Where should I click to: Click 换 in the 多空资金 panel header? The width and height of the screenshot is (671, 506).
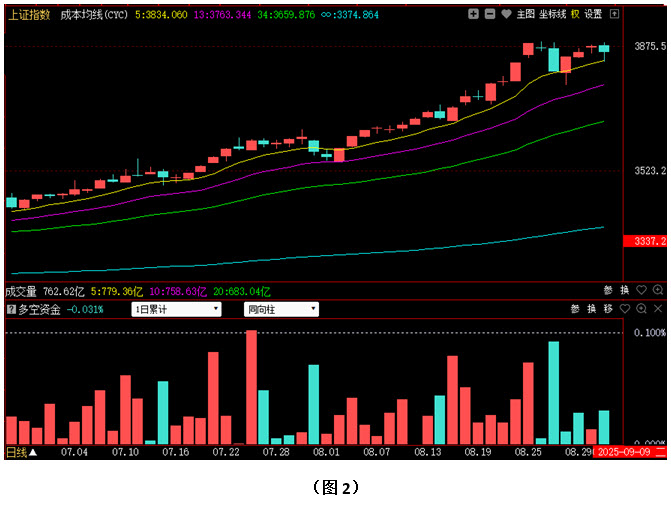(591, 309)
